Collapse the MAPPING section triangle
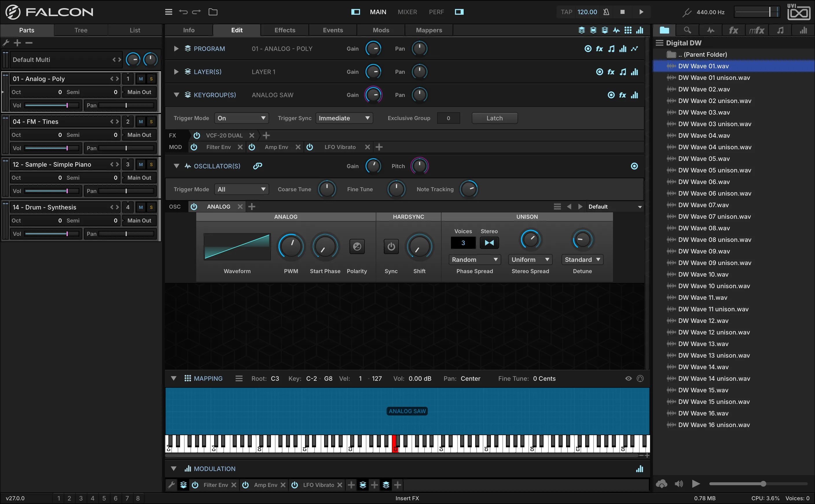The image size is (815, 504). point(173,378)
